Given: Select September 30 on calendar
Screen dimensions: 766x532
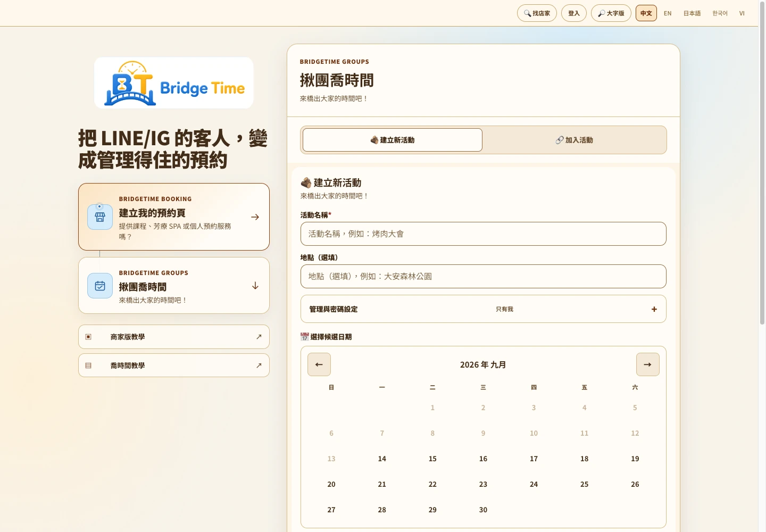Looking at the screenshot, I should (x=483, y=510).
